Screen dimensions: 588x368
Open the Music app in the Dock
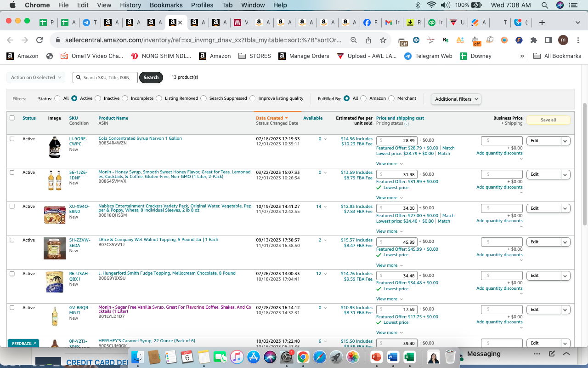(237, 357)
